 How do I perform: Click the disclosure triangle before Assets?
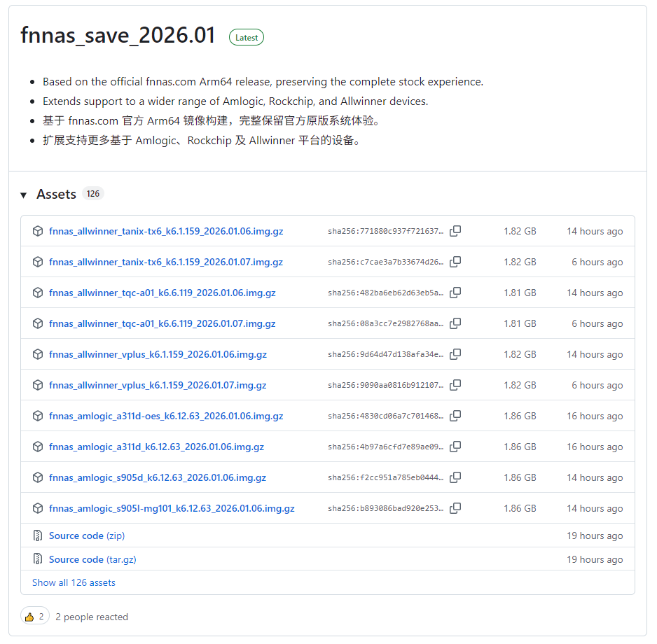pos(25,194)
